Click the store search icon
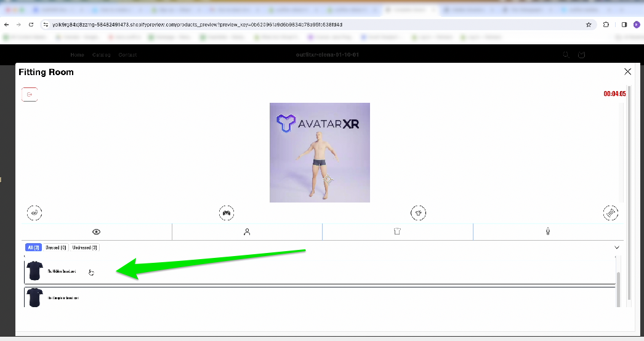Image resolution: width=644 pixels, height=341 pixels. [x=566, y=55]
